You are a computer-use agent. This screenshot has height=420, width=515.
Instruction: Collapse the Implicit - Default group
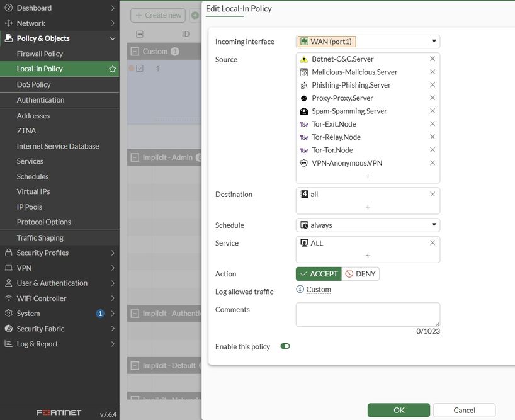[x=135, y=365]
